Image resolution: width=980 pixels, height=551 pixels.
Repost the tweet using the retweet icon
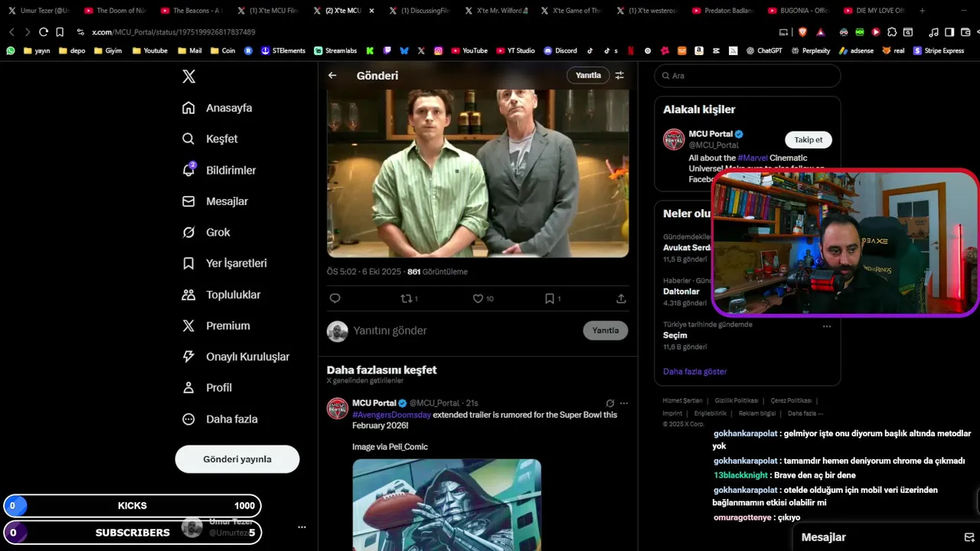[406, 298]
